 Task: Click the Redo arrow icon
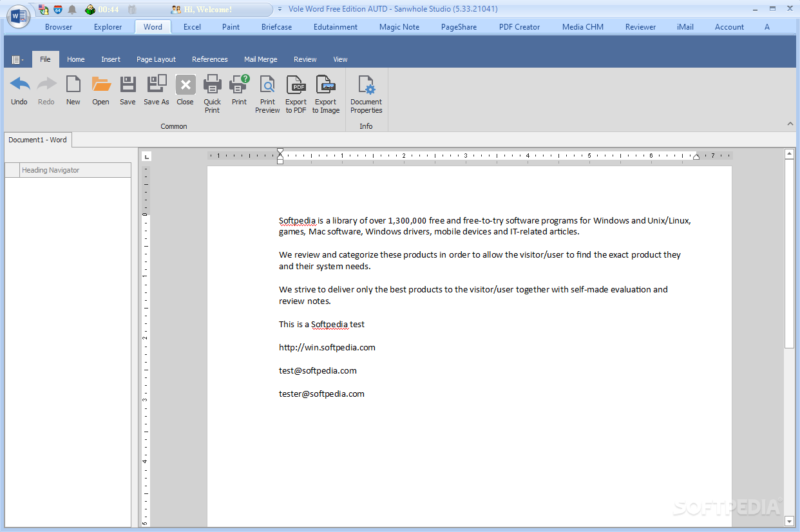pos(46,84)
